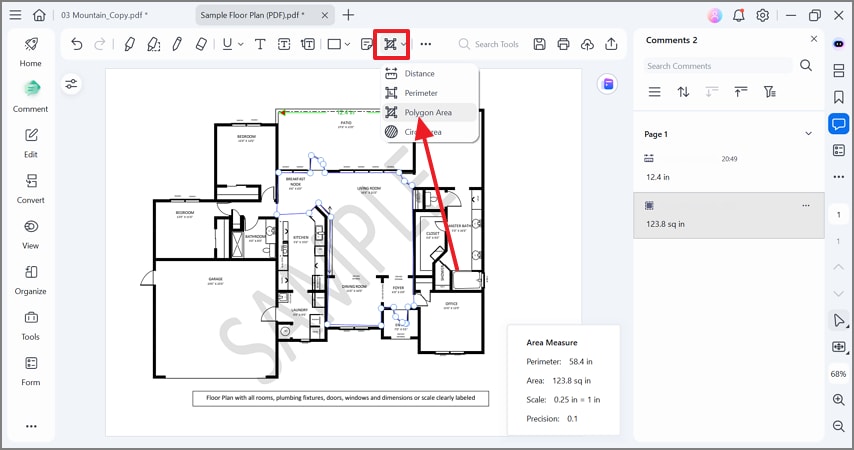Select the Area Highlight tool

154,44
